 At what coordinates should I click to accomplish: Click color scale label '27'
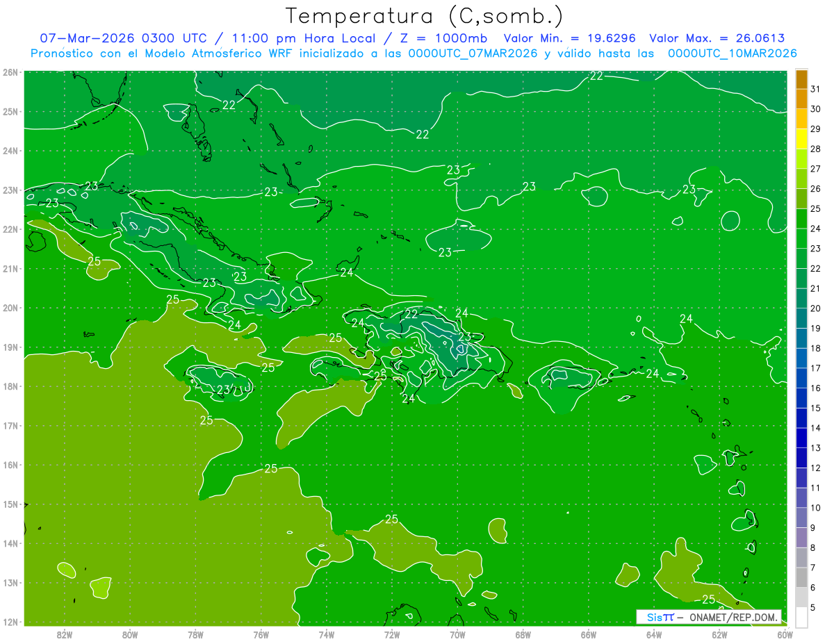pos(815,169)
